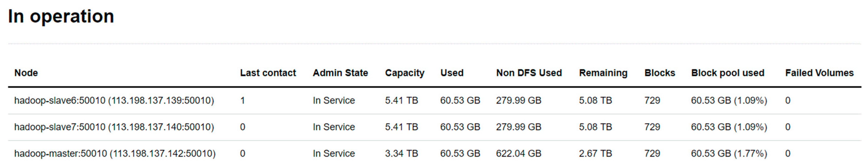Click the Admin State column header
This screenshot has height=164, width=868.
[x=340, y=73]
